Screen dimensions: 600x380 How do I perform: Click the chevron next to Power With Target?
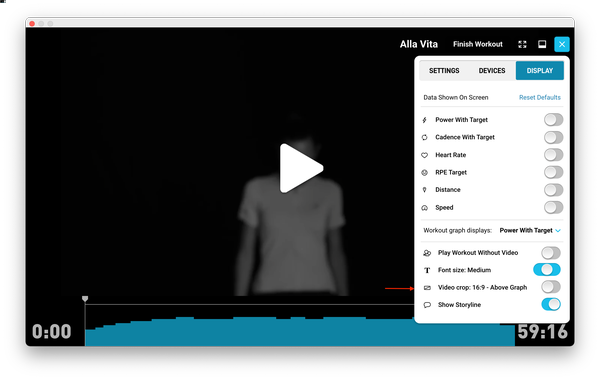(x=558, y=231)
